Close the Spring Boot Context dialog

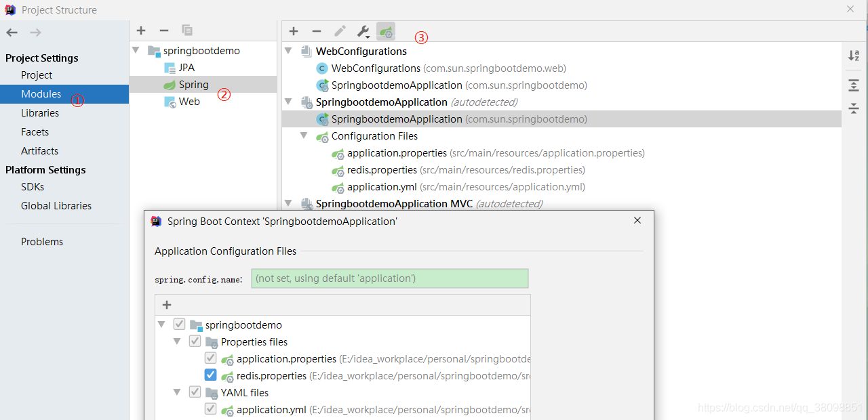click(637, 221)
